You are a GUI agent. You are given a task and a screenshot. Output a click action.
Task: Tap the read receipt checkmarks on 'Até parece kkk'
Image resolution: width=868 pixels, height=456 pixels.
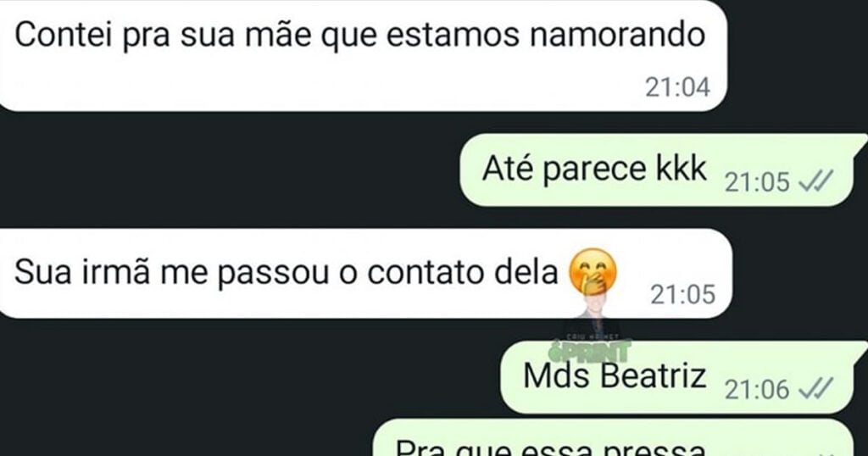[816, 181]
